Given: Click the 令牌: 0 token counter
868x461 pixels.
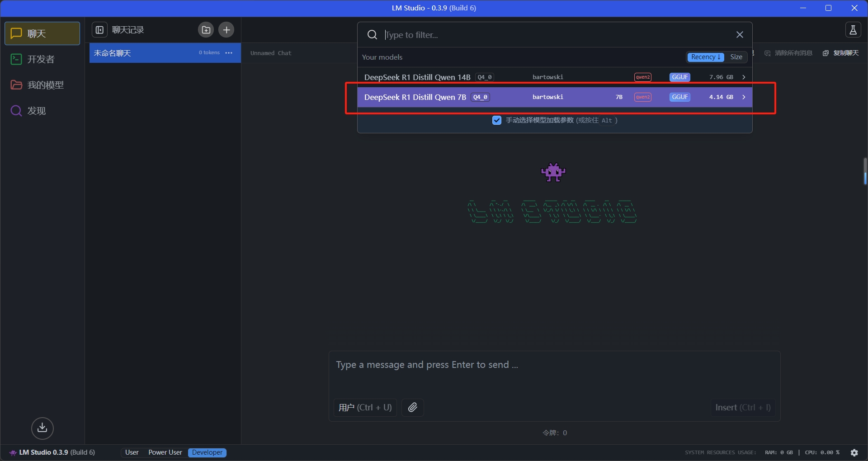Looking at the screenshot, I should [555, 433].
